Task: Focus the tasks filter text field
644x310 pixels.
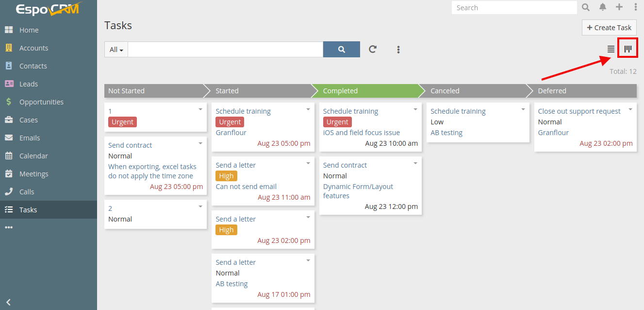Action: click(225, 50)
